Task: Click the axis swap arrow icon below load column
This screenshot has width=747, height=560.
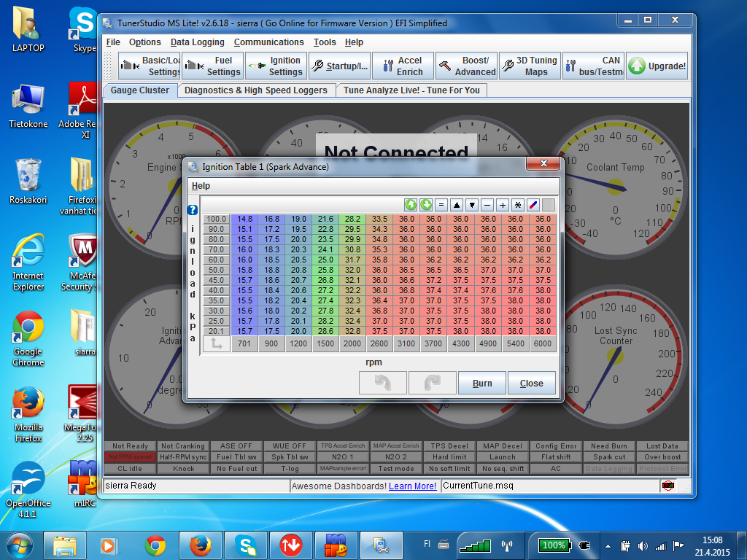Action: pos(217,343)
